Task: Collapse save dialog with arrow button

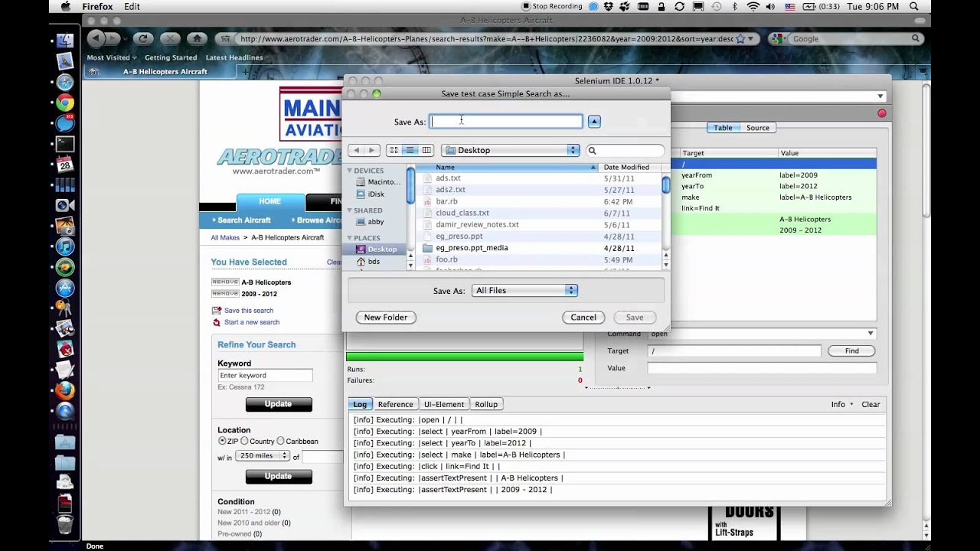Action: point(594,122)
